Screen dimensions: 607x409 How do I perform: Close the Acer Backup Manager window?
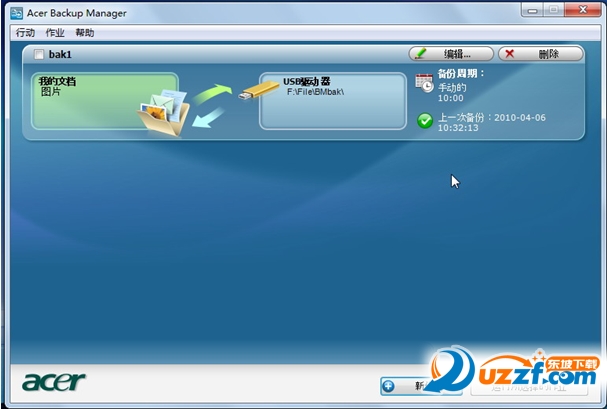click(583, 10)
